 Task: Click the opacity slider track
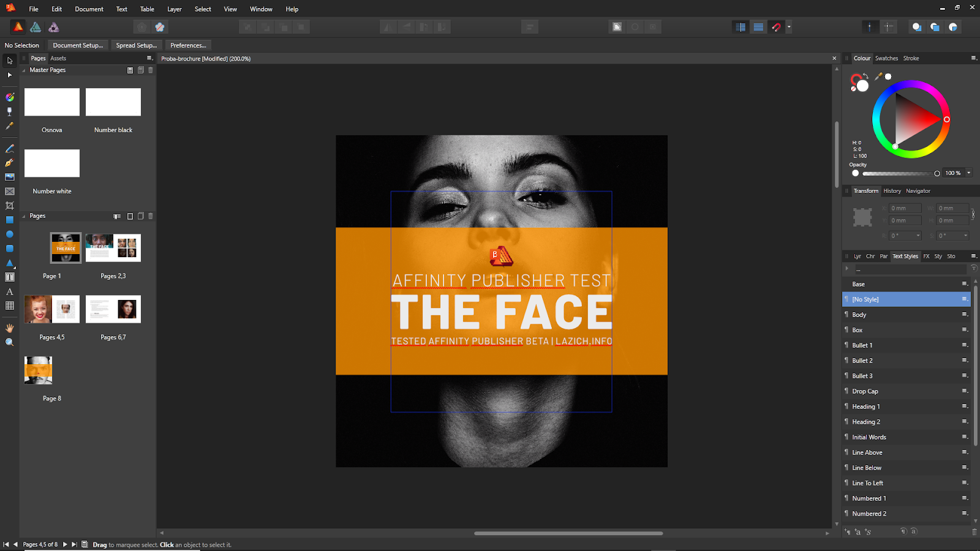899,173
